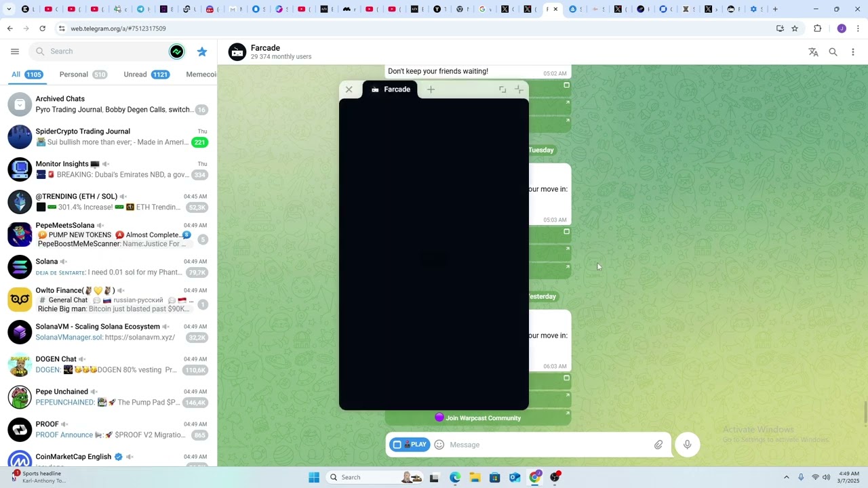Switch to the All chats tab
868x488 pixels.
[27, 75]
